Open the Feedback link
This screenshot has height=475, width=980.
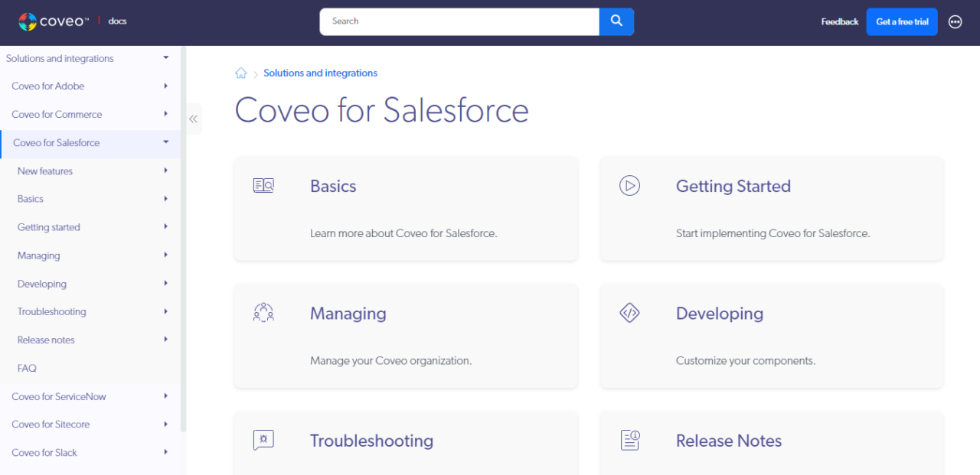coord(839,21)
